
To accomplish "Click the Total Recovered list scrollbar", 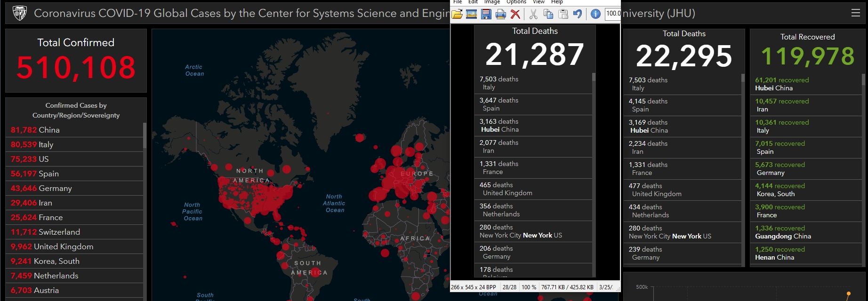I will 863,79.
